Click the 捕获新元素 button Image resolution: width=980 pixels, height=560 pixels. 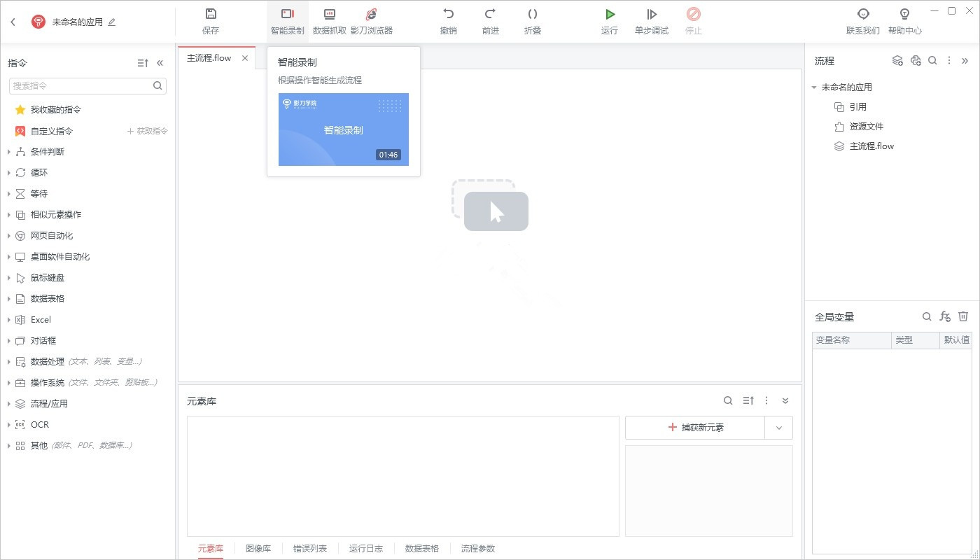coord(694,428)
